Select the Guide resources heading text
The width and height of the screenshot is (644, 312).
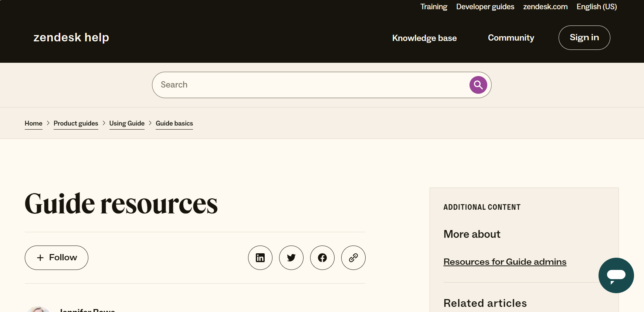point(121,203)
